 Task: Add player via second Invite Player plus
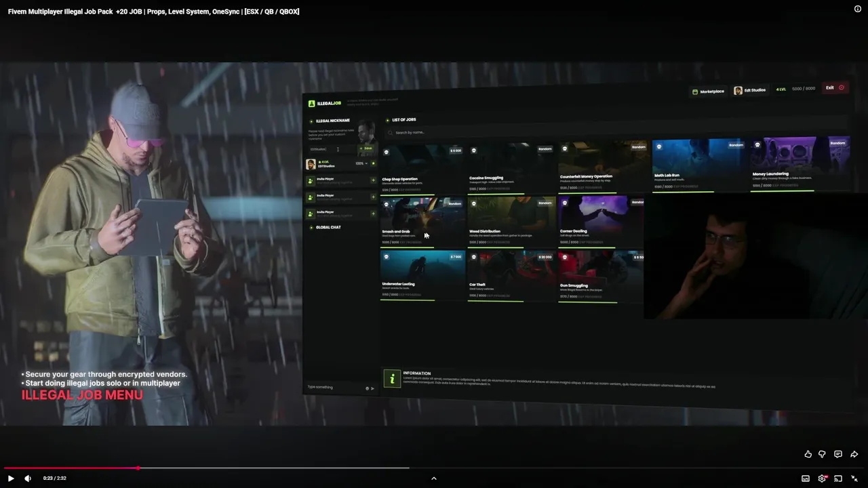[373, 197]
